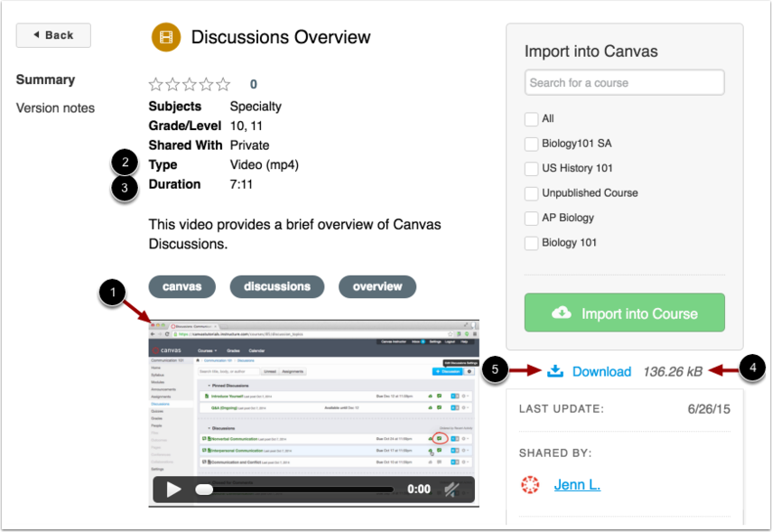Click the video resource type icon
The width and height of the screenshot is (772, 532).
pos(166,37)
